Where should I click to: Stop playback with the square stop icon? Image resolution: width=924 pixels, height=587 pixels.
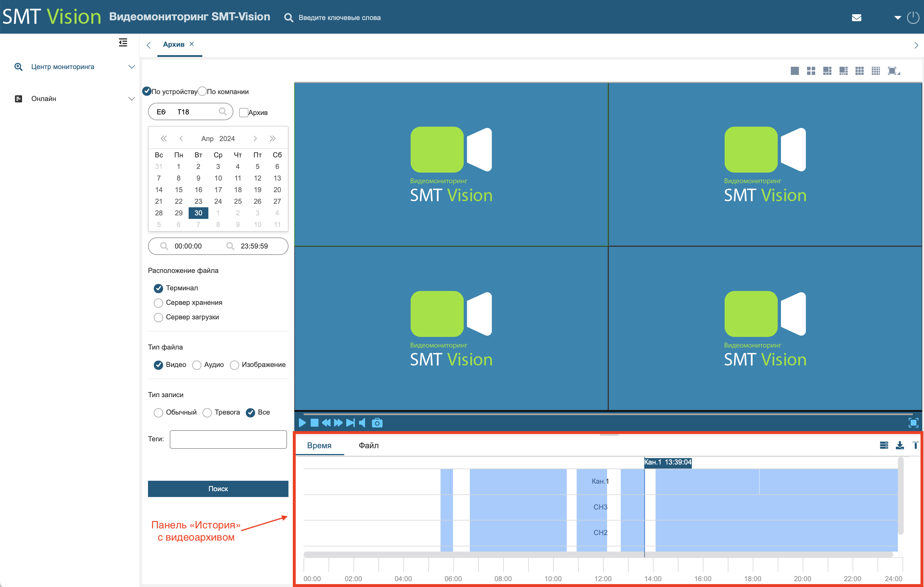(x=314, y=423)
